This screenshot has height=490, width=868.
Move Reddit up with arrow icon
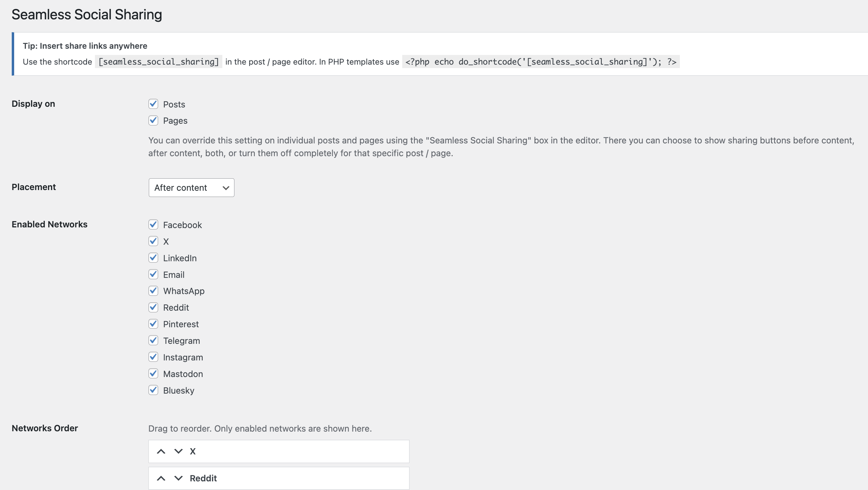(x=161, y=478)
